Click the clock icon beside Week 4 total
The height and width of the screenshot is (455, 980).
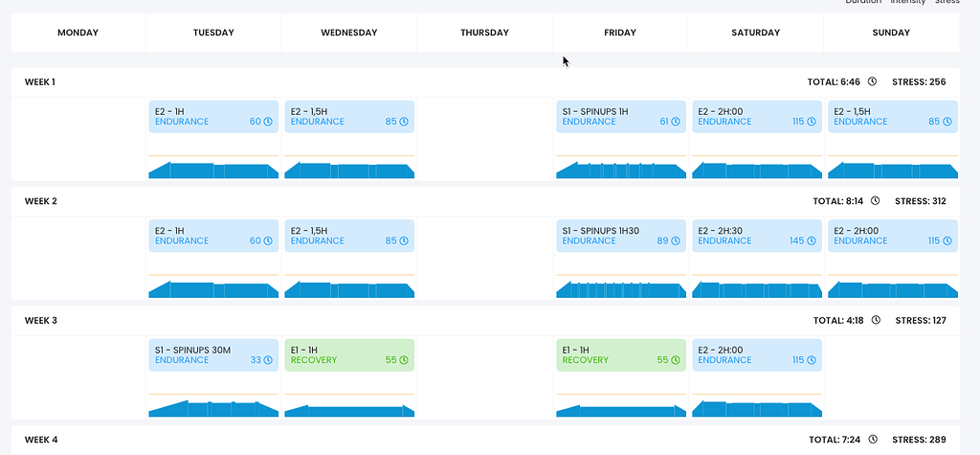[873, 440]
